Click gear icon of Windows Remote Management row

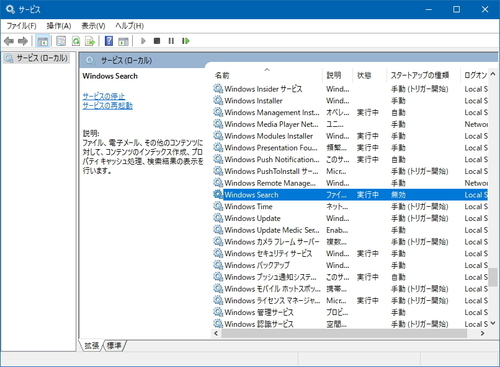click(x=218, y=183)
